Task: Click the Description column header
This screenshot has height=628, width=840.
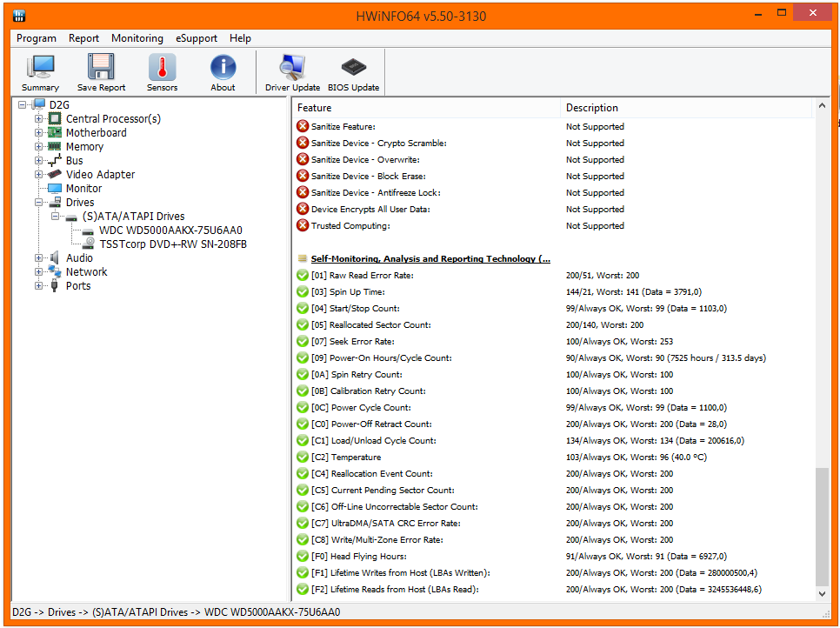Action: pyautogui.click(x=686, y=108)
